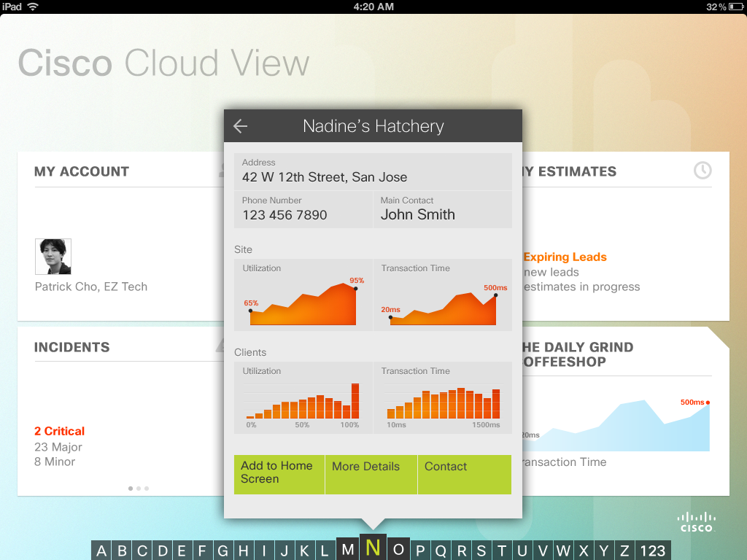Select letter Z in alphabet bar
Viewport: 747px width, 560px height.
624,551
